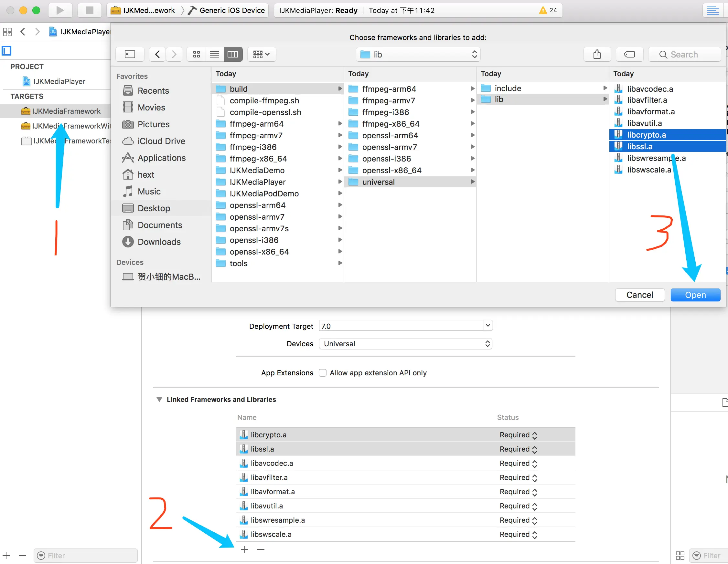Toggle the editor alignment button top right
The height and width of the screenshot is (564, 728).
coord(713,10)
